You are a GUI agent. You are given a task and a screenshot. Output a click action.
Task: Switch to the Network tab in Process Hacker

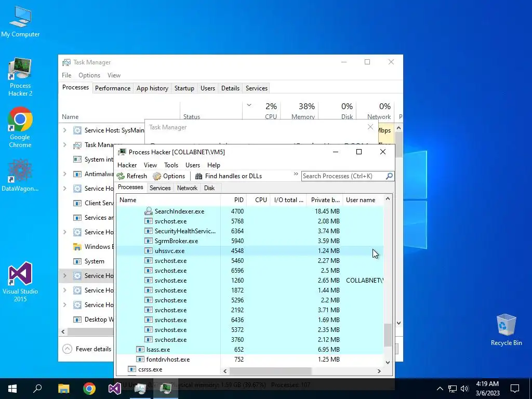tap(187, 188)
